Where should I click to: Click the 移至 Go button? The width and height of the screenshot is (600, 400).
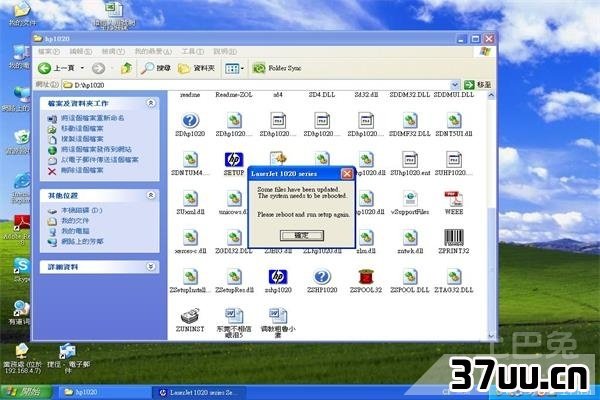click(477, 85)
